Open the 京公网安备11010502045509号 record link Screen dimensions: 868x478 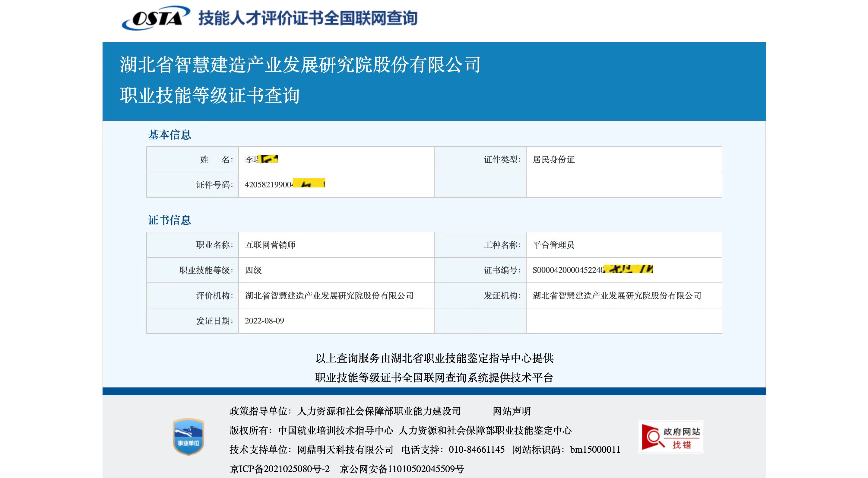click(402, 469)
